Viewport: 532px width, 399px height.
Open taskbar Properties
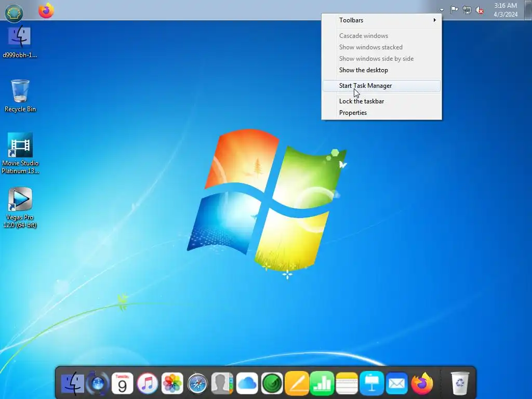tap(382, 113)
